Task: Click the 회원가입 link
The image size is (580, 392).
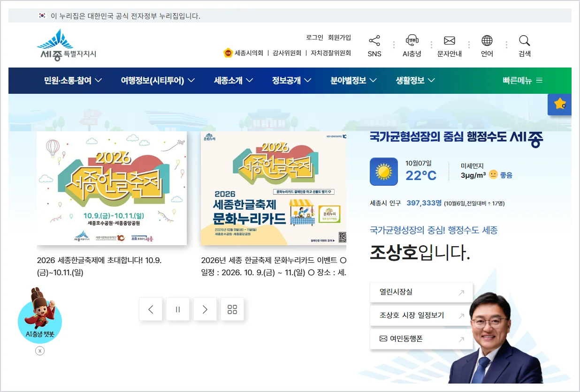Action: tap(339, 38)
